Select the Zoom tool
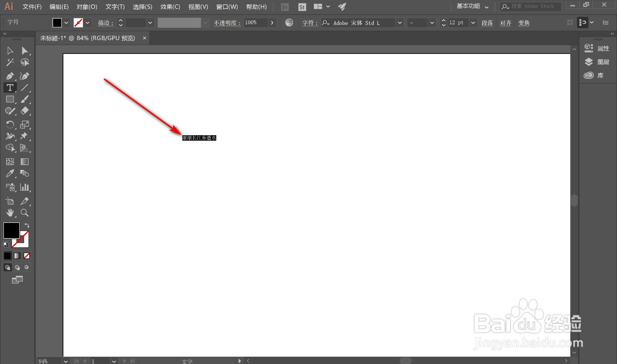617x364 pixels. (25, 213)
